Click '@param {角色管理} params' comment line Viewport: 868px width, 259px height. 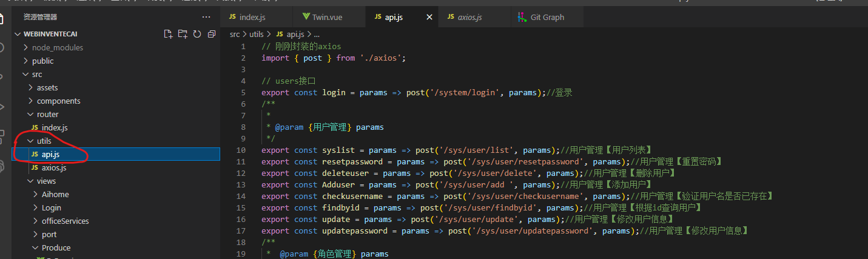coord(334,254)
